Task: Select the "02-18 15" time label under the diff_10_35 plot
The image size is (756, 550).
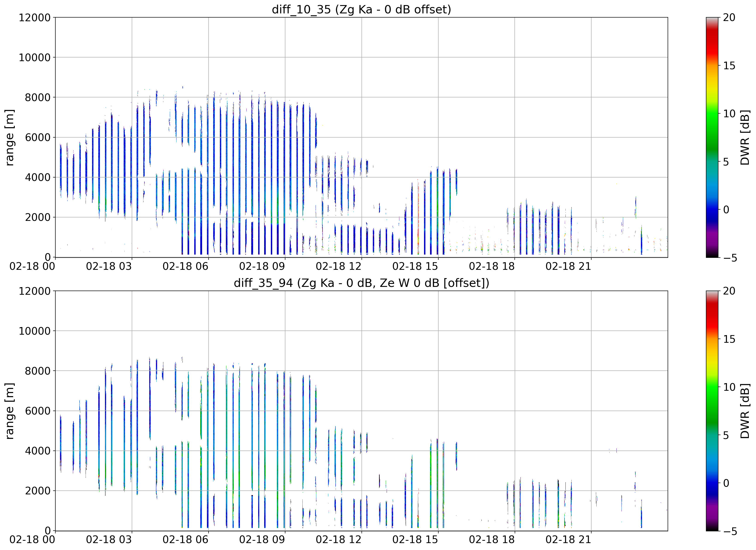Action: pos(415,266)
